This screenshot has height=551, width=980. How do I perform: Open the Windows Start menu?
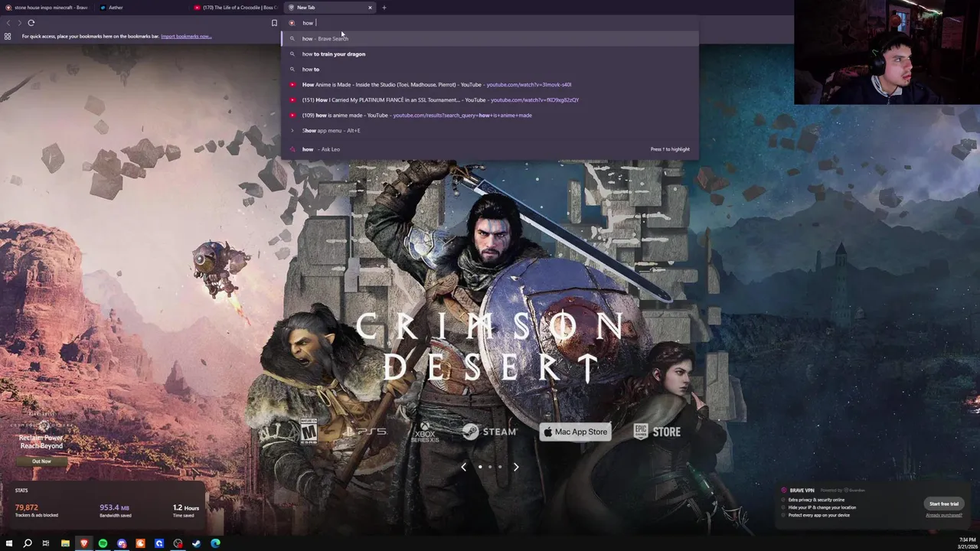click(9, 543)
